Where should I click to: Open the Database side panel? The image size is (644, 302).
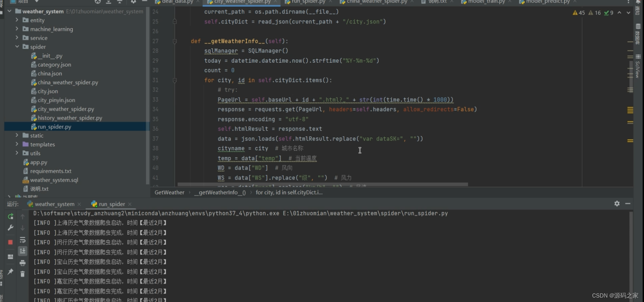click(x=638, y=34)
